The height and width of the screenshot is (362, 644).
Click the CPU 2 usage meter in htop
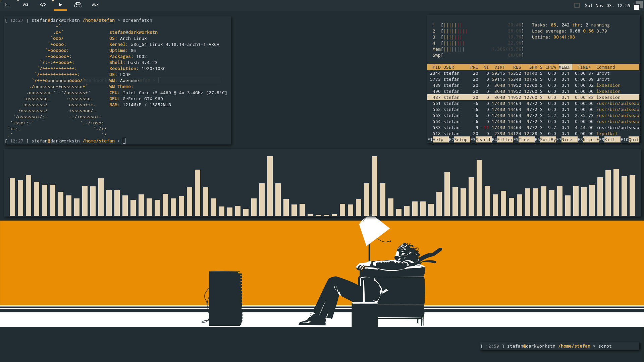[x=478, y=31]
